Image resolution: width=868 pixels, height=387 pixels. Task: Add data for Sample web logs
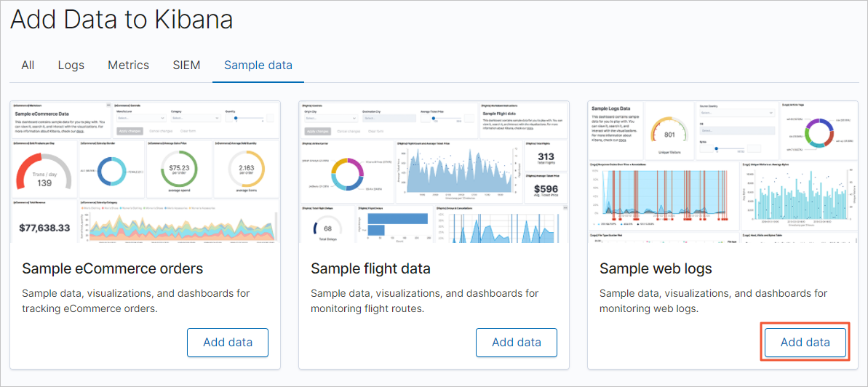pyautogui.click(x=805, y=342)
